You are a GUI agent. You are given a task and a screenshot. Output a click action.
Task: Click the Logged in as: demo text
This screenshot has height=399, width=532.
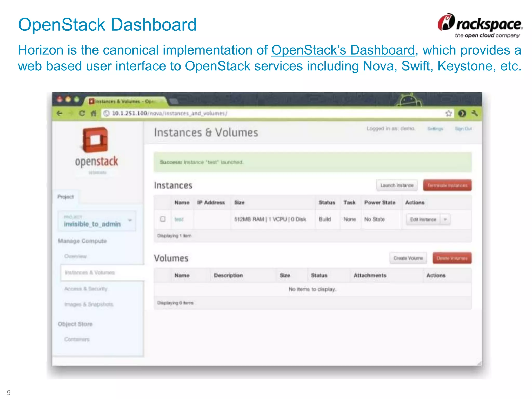pos(391,129)
